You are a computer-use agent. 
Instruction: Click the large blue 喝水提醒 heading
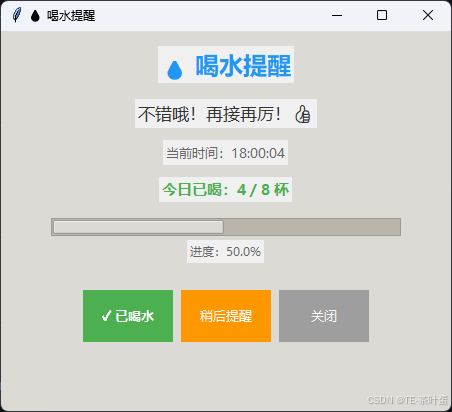click(243, 66)
